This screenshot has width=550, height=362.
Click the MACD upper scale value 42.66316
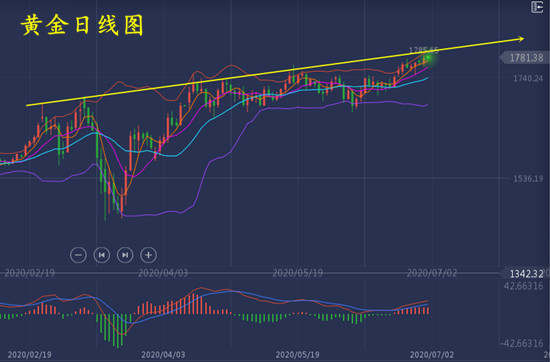[x=524, y=286]
